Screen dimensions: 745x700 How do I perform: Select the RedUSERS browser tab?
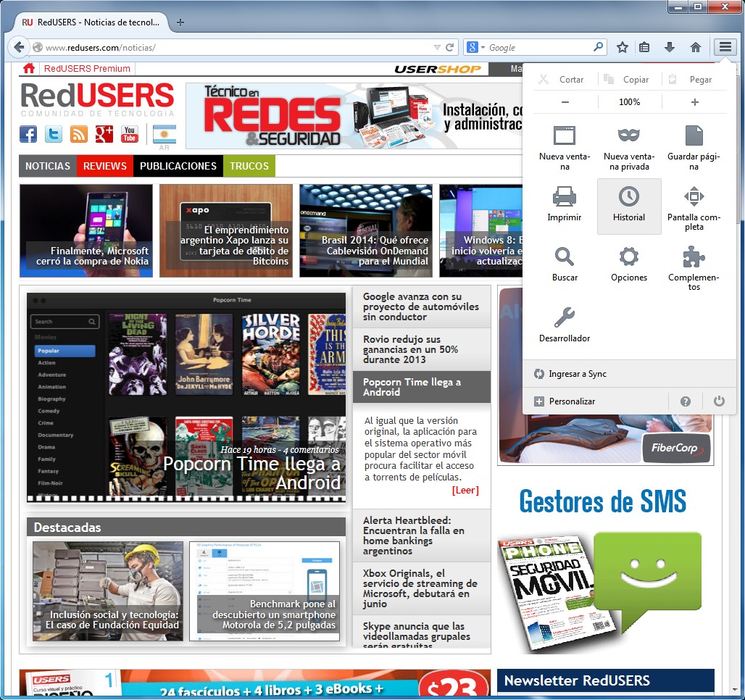click(x=91, y=22)
